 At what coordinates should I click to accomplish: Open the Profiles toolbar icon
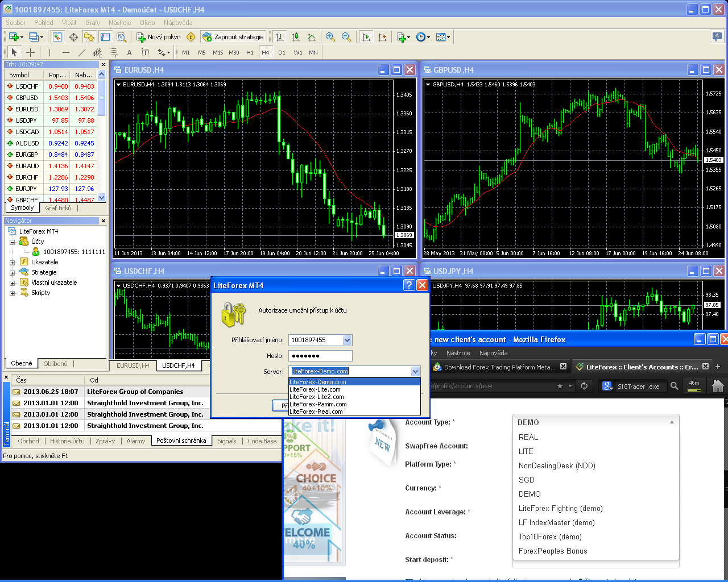click(35, 37)
